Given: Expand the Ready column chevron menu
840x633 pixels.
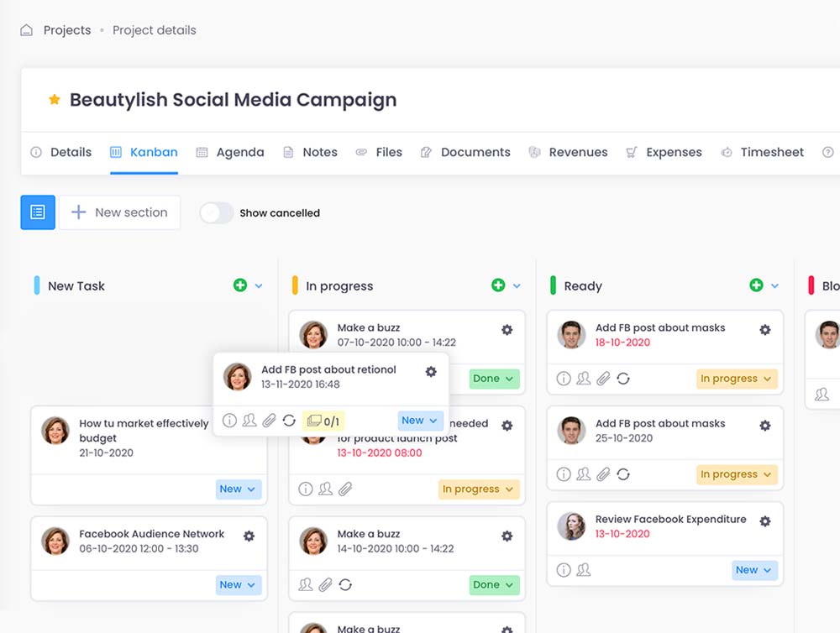Looking at the screenshot, I should click(774, 286).
